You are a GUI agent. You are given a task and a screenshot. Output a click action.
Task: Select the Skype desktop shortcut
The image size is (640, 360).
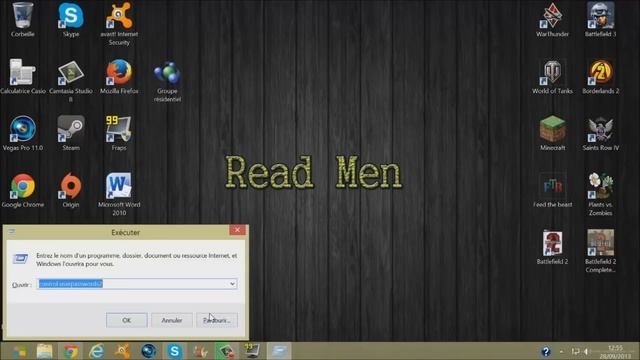pos(71,20)
